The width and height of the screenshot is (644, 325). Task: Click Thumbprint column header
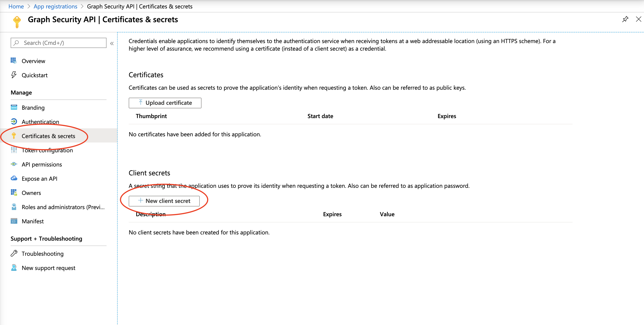pos(151,116)
